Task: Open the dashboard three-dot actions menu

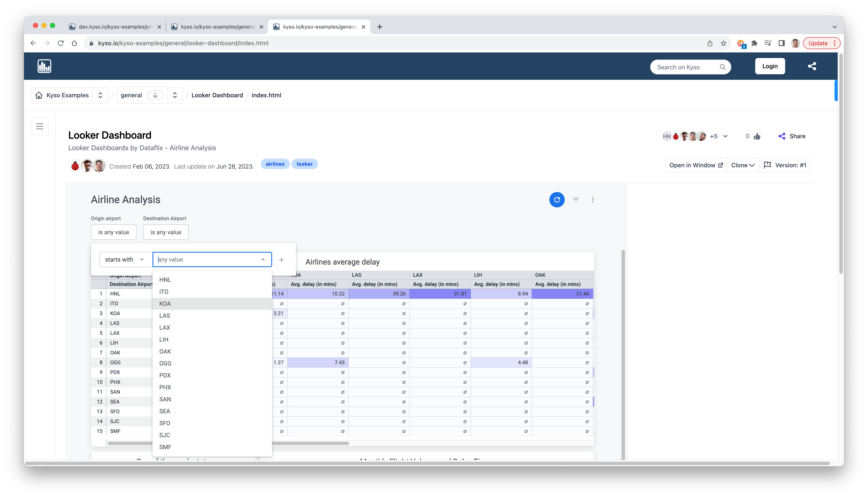Action: 592,200
